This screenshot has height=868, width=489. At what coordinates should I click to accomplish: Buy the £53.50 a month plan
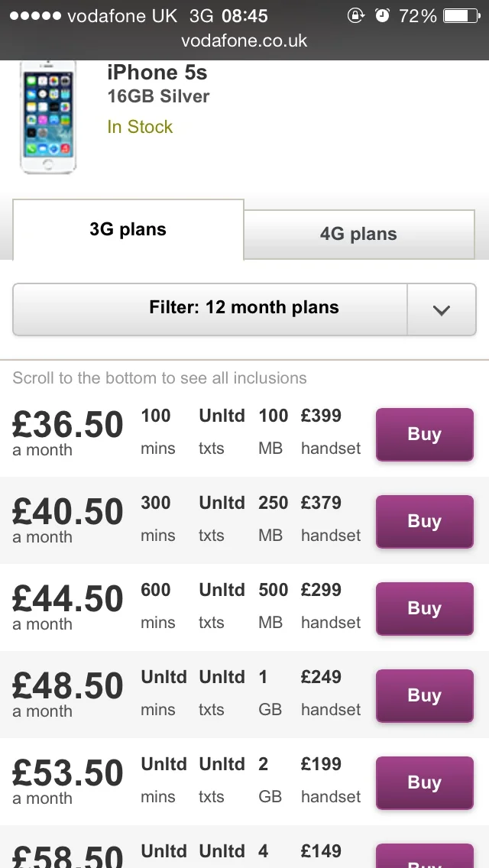[x=425, y=782]
